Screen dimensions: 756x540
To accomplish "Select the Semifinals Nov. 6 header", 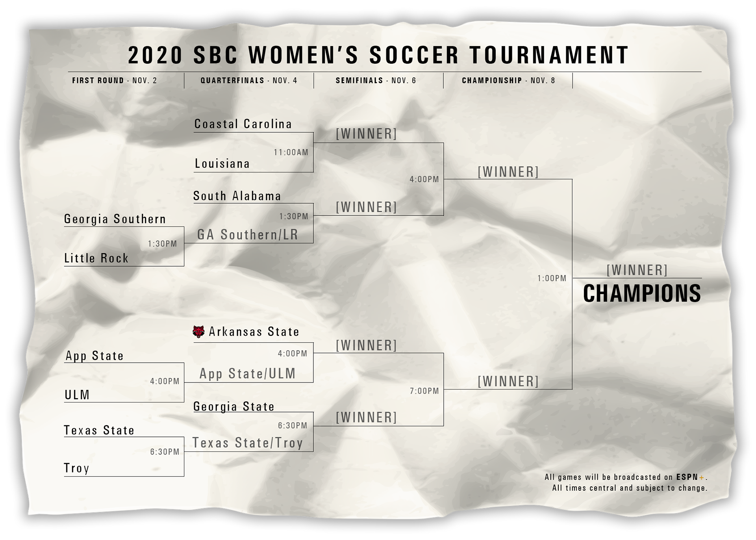I will [x=376, y=80].
